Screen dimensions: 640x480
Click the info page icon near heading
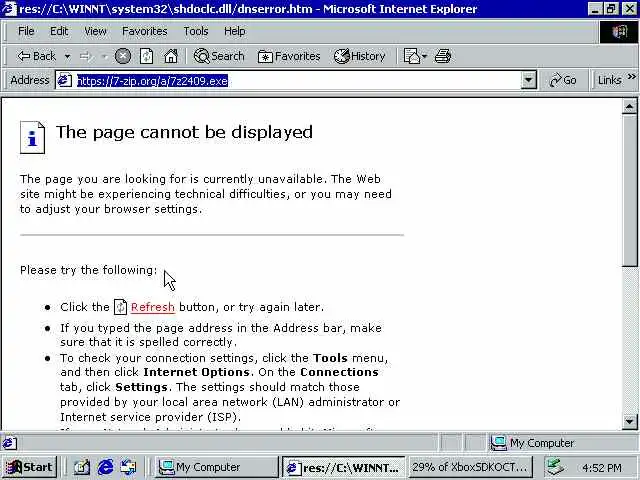point(33,138)
